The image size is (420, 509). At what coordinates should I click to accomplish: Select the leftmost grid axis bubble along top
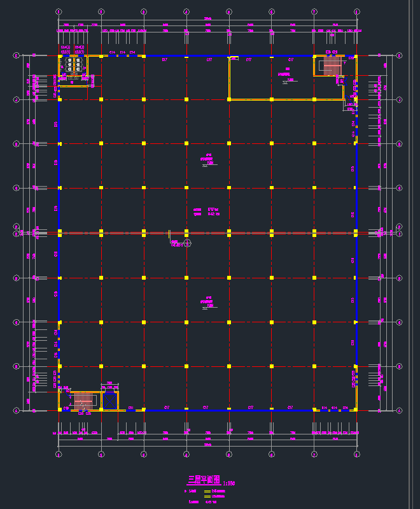59,11
